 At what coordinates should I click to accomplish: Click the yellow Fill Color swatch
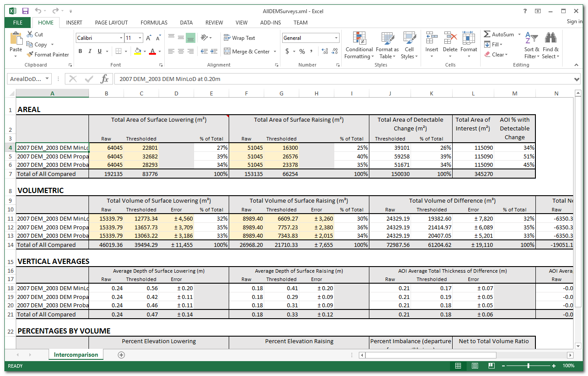tap(138, 51)
